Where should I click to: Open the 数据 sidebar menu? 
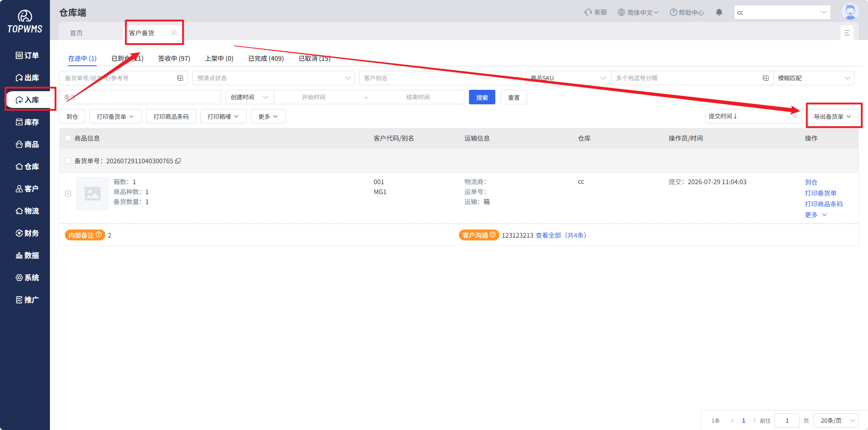pyautogui.click(x=27, y=255)
